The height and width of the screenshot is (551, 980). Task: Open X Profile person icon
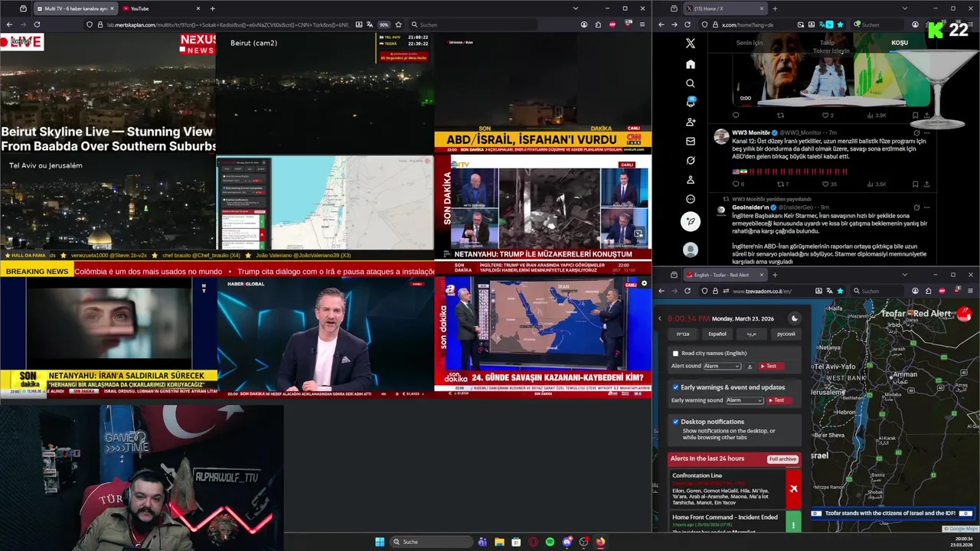tap(690, 180)
